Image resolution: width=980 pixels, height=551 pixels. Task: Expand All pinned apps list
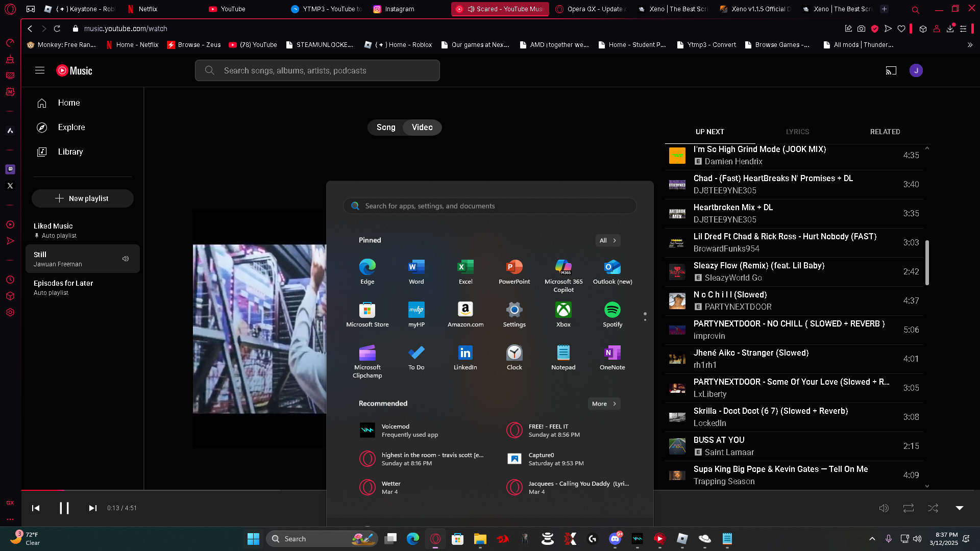click(607, 240)
